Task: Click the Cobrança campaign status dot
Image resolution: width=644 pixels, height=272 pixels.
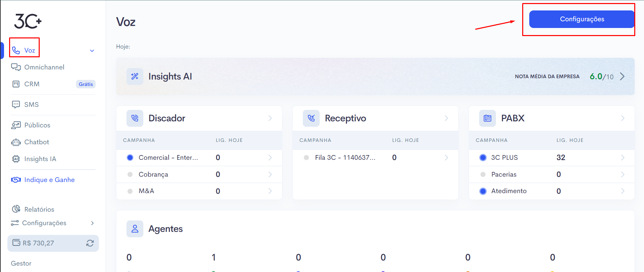Action: tap(130, 174)
